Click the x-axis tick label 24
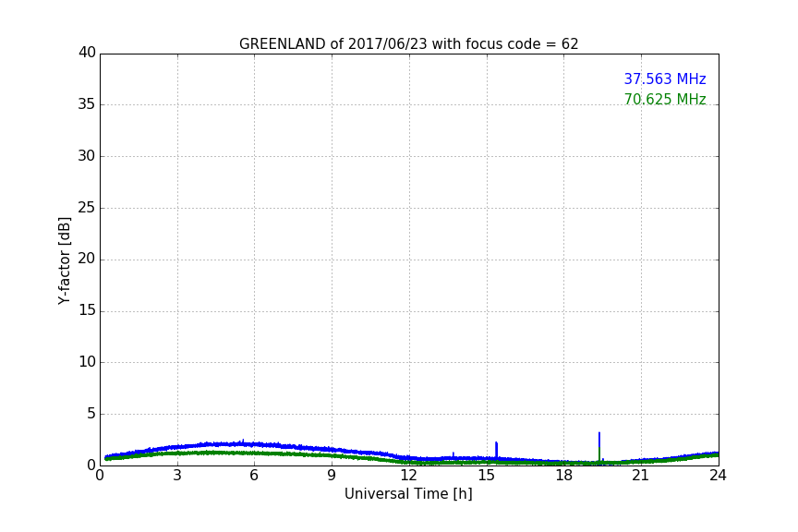This screenshot has width=798, height=532. point(718,476)
